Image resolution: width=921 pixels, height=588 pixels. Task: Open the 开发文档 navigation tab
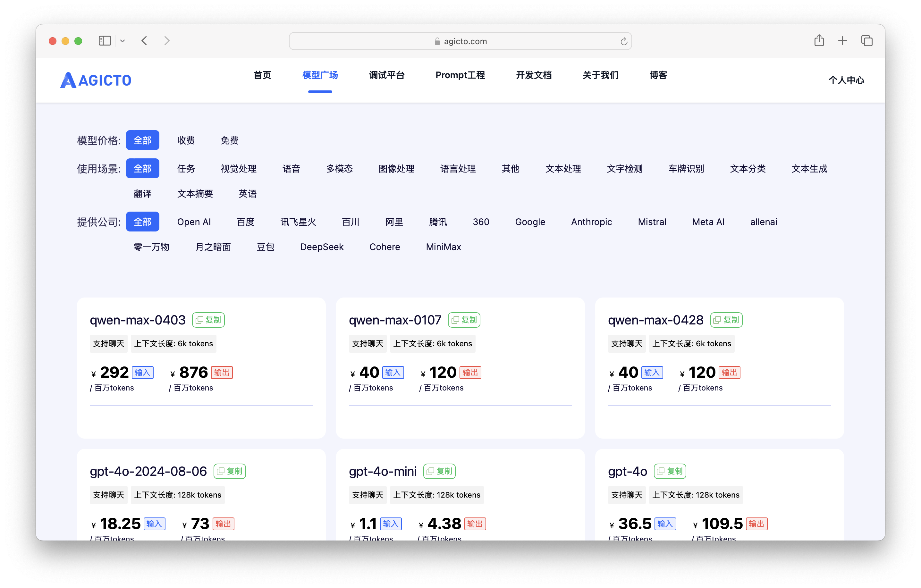point(534,75)
